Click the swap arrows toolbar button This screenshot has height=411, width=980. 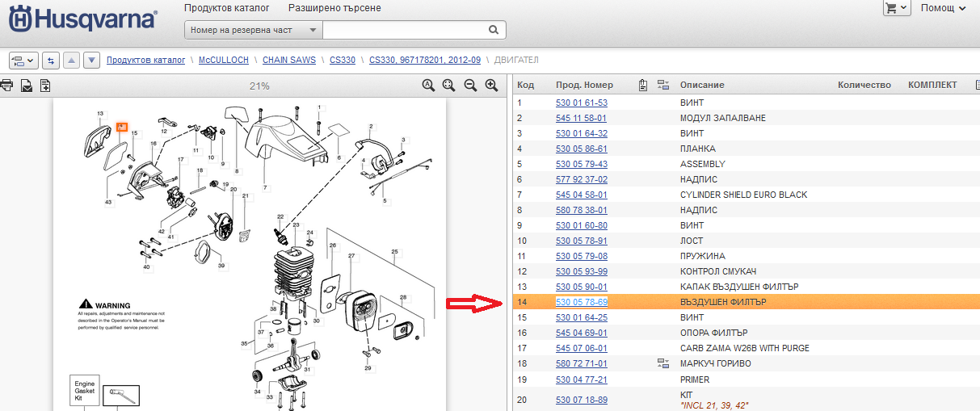(x=51, y=61)
